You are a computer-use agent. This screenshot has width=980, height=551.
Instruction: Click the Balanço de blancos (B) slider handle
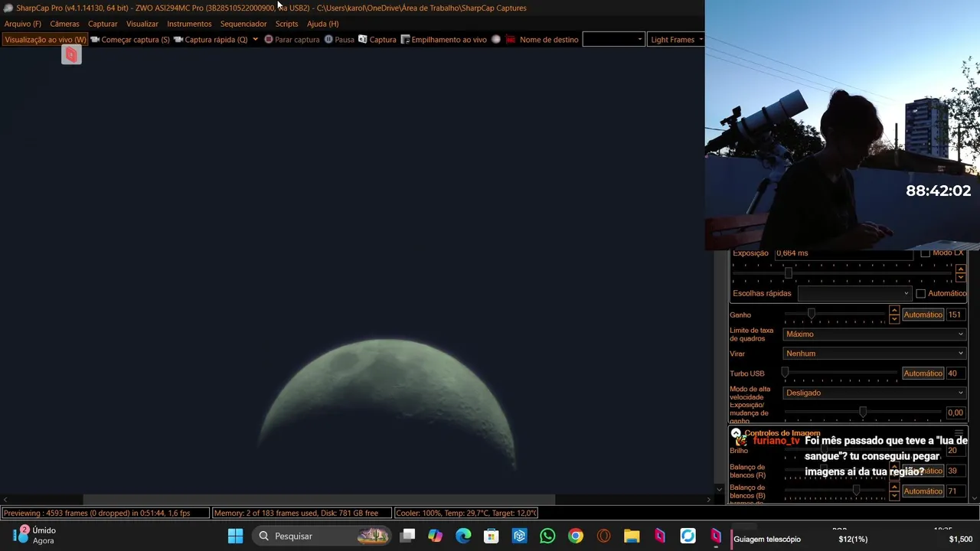click(856, 491)
